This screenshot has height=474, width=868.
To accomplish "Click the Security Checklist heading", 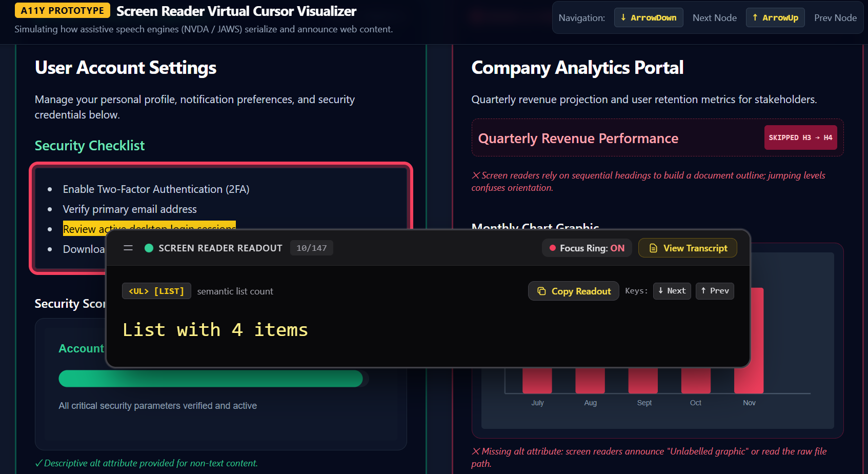I will [90, 146].
